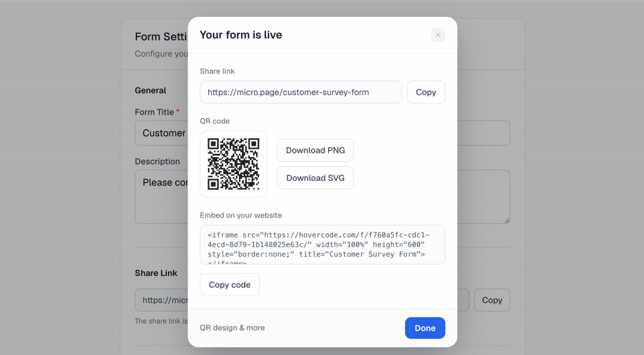Viewport: 644px width, 355px height.
Task: Click the QR code image
Action: point(233,164)
